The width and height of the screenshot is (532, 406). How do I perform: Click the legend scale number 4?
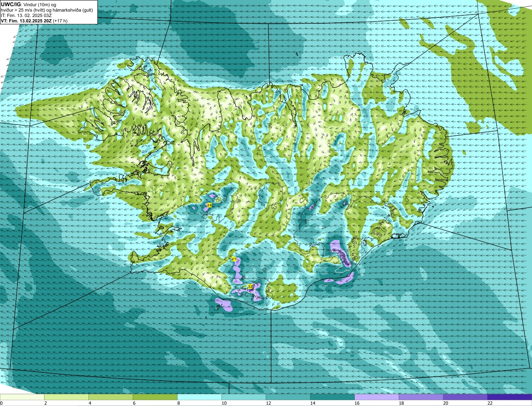[x=90, y=403]
